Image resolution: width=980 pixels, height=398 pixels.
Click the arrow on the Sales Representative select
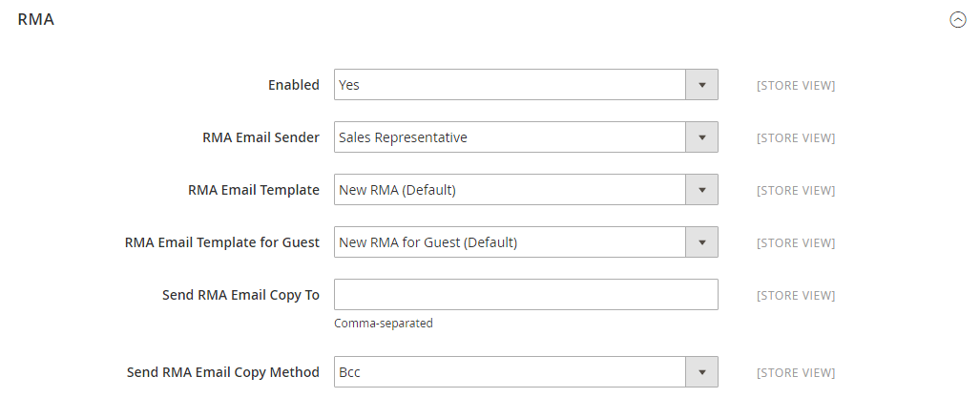click(701, 137)
